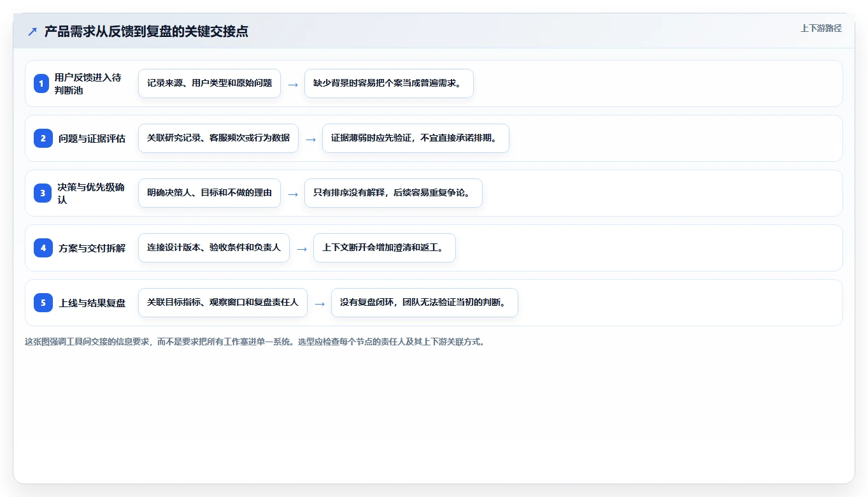
Task: Select the 连接设计版本、验收条件和负责人 box
Action: pos(214,248)
